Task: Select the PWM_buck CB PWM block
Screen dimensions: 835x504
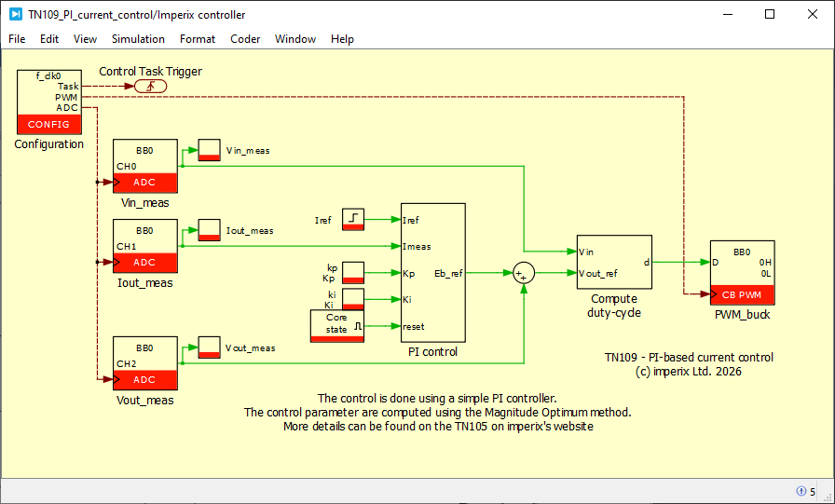Action: pos(742,273)
